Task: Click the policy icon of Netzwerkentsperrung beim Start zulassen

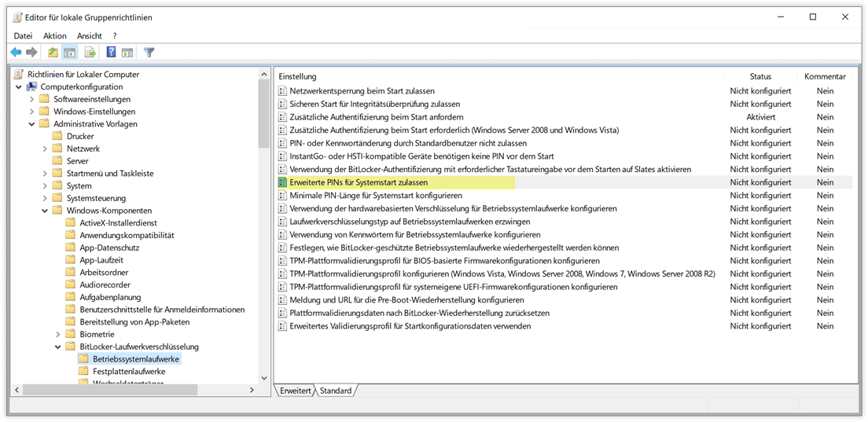Action: 283,90
